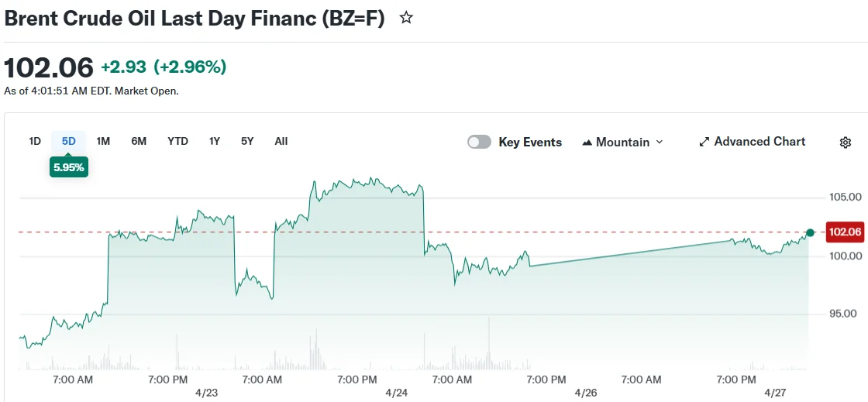Open the Advanced Chart link

tap(759, 142)
